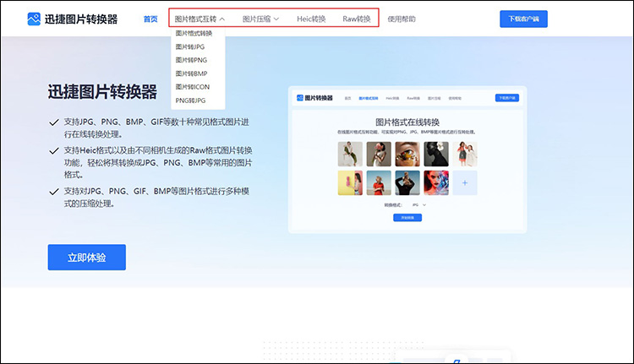Click the two girls in dresses thumbnail
The height and width of the screenshot is (364, 634).
click(465, 154)
